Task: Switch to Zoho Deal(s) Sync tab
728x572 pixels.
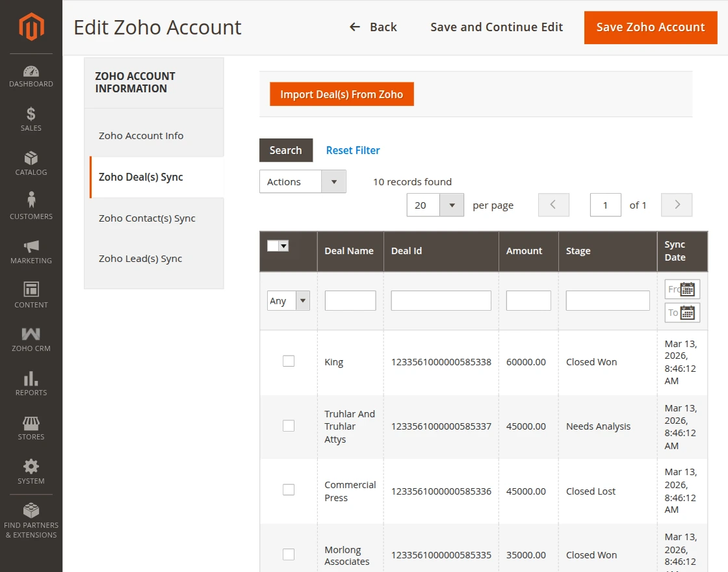Action: coord(157,177)
